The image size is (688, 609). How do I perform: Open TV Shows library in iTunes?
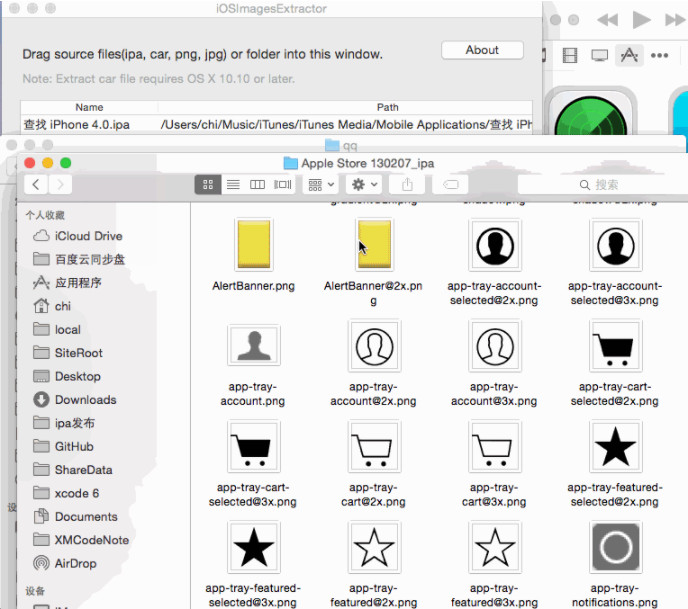[x=599, y=56]
